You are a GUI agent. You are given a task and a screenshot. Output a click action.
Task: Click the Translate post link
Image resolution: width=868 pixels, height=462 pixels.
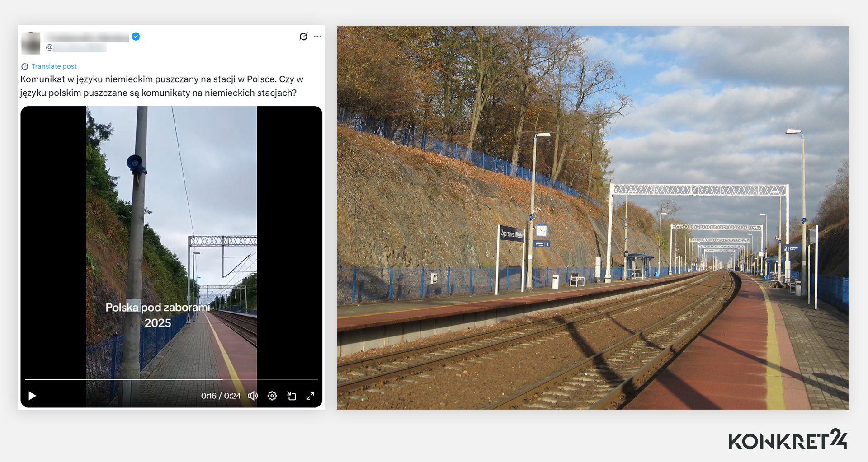(54, 66)
